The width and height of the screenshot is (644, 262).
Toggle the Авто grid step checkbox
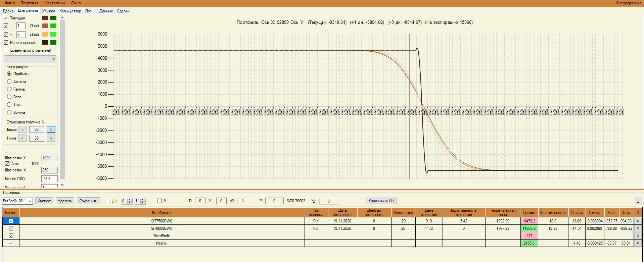(7, 164)
